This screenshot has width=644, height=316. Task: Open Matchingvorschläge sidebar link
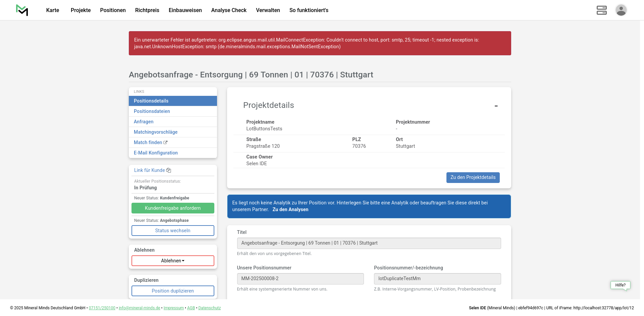tap(156, 132)
